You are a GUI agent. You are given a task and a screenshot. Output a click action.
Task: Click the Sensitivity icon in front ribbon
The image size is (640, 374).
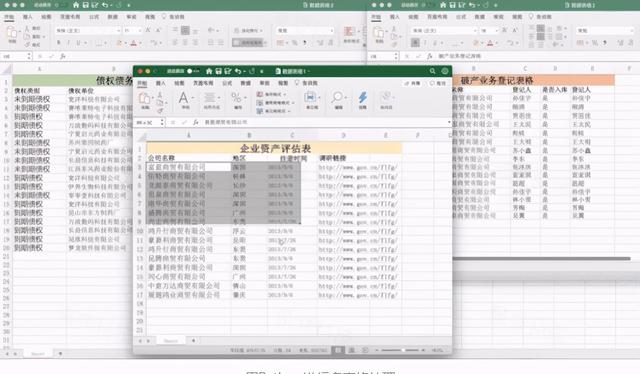pyautogui.click(x=386, y=97)
